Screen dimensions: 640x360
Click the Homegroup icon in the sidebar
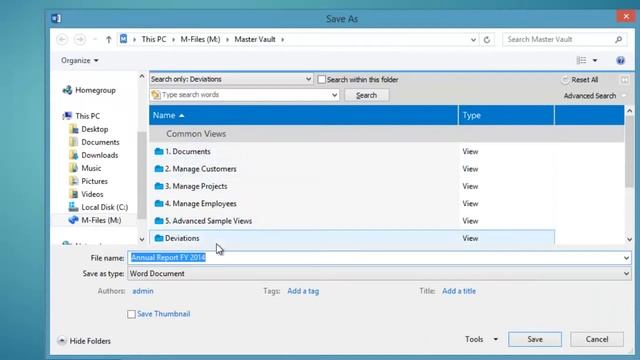tap(67, 90)
